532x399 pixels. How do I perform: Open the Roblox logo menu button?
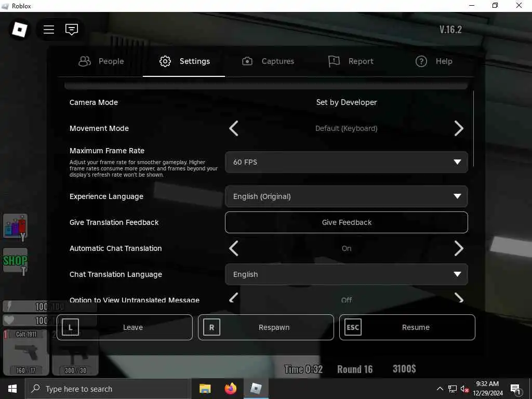coord(19,30)
